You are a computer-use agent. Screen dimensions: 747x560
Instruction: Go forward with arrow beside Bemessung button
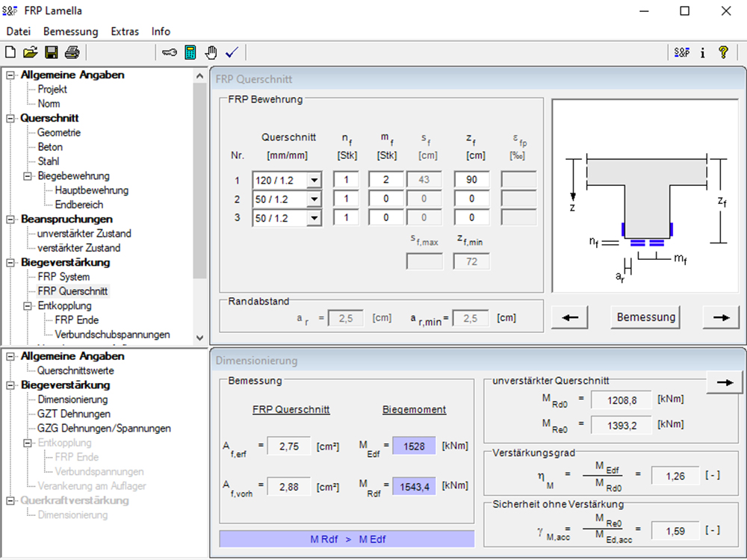tap(722, 317)
